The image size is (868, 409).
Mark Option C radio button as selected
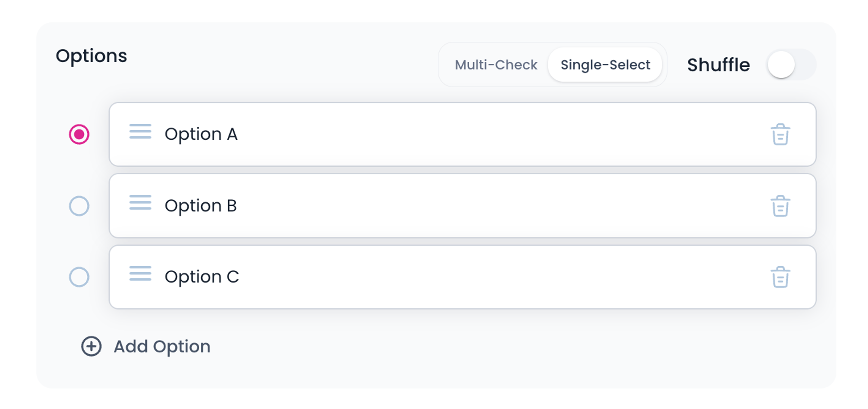coord(79,277)
